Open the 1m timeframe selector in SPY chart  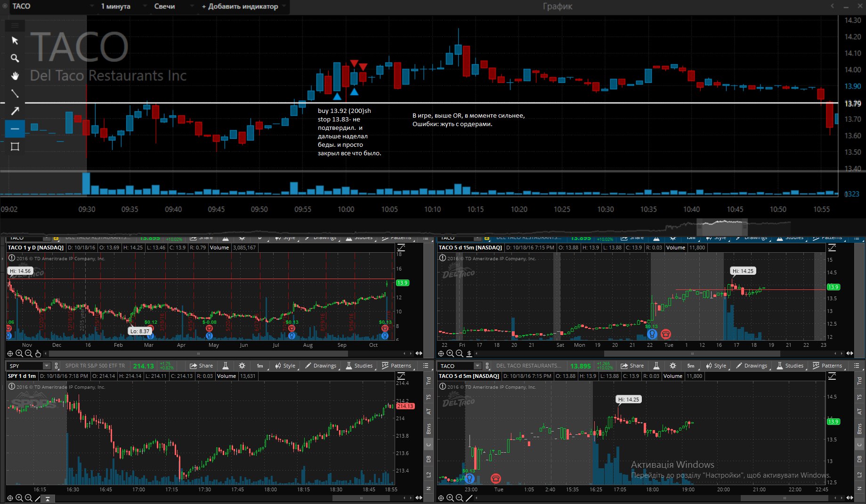260,366
